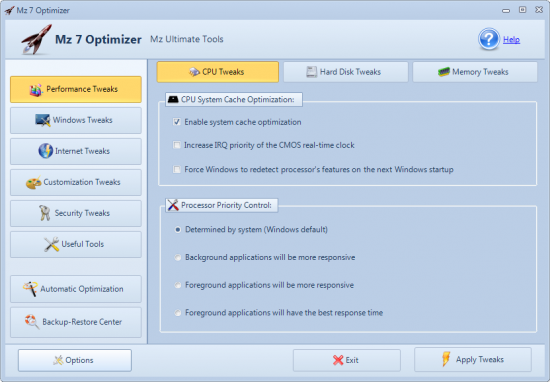Click the Apply Tweaks button
The height and width of the screenshot is (382, 550).
tap(473, 360)
